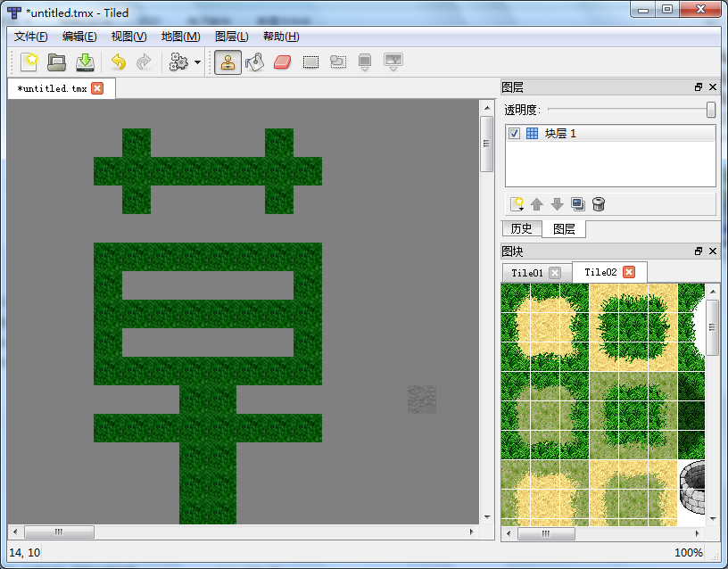Close the untitled.tmx document tab
The image size is (728, 569).
click(97, 88)
